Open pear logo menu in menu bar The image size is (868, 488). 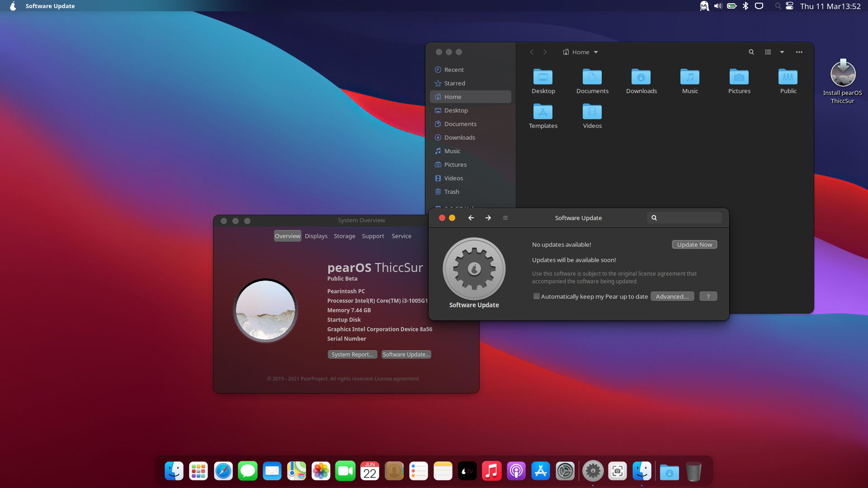(13, 6)
